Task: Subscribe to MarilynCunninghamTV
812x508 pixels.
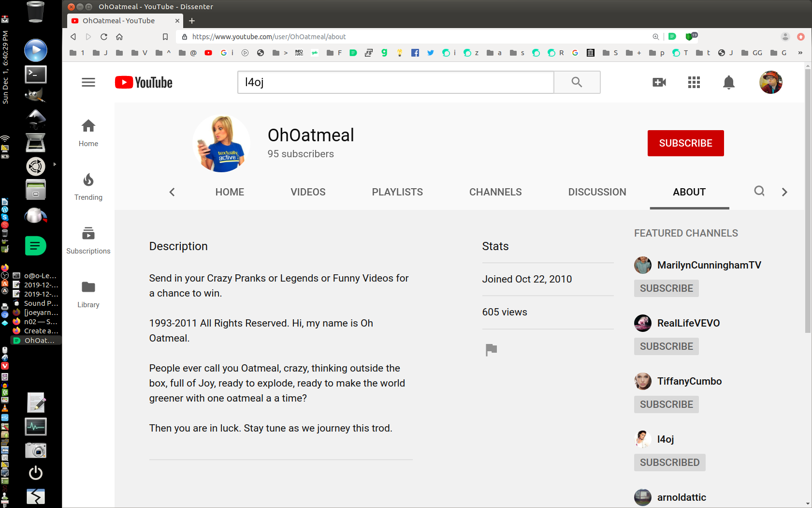Action: pyautogui.click(x=667, y=288)
